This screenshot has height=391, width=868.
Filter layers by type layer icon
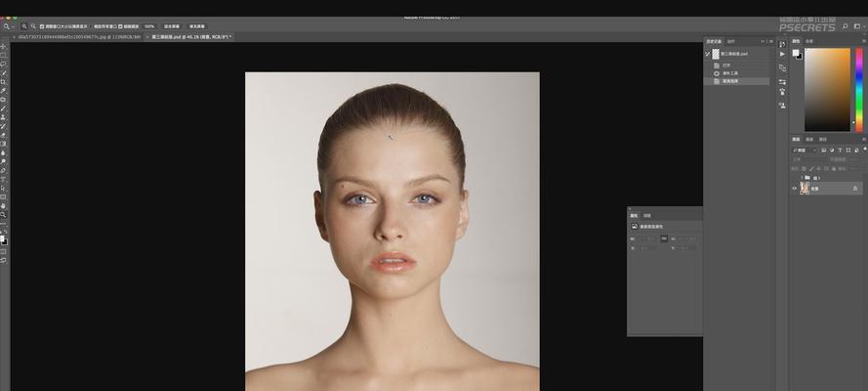(x=840, y=151)
